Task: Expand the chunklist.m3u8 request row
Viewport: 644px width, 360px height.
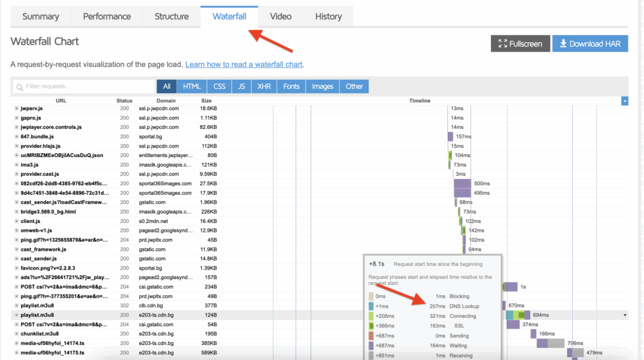Action: tap(16, 334)
